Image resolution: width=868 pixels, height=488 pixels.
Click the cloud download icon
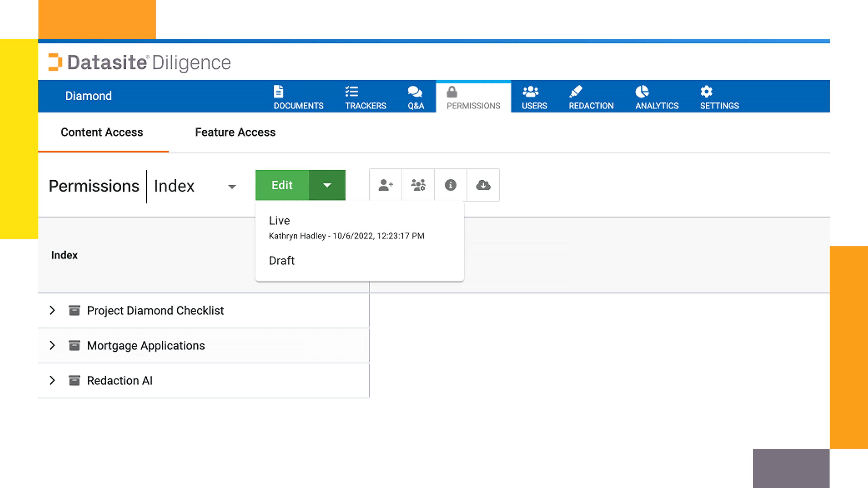click(x=483, y=185)
